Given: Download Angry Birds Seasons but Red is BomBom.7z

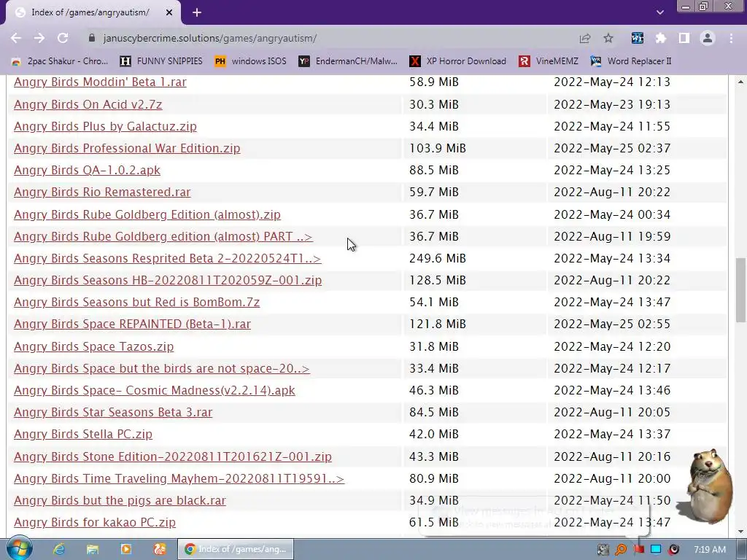Looking at the screenshot, I should 136,302.
